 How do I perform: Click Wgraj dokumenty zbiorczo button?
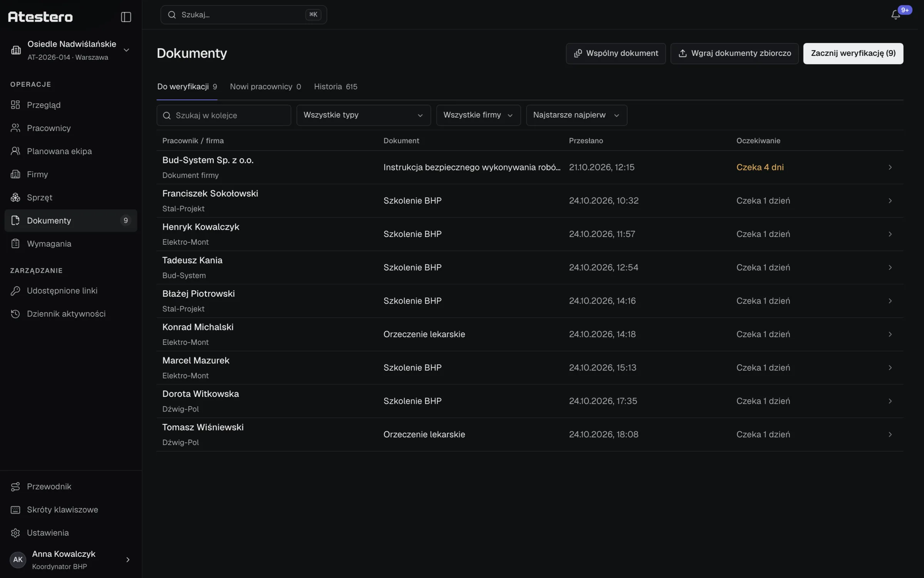(x=734, y=54)
